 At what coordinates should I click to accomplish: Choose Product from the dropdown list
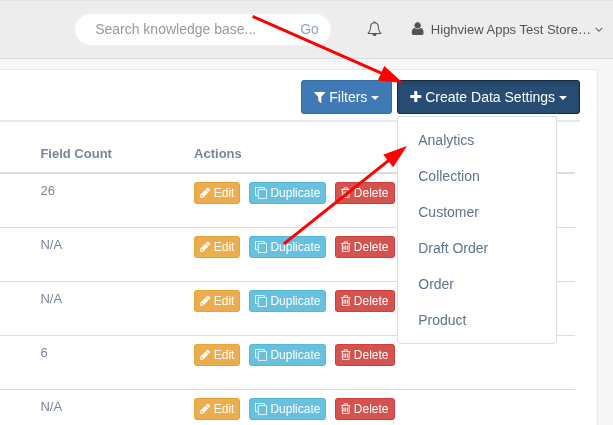point(442,320)
